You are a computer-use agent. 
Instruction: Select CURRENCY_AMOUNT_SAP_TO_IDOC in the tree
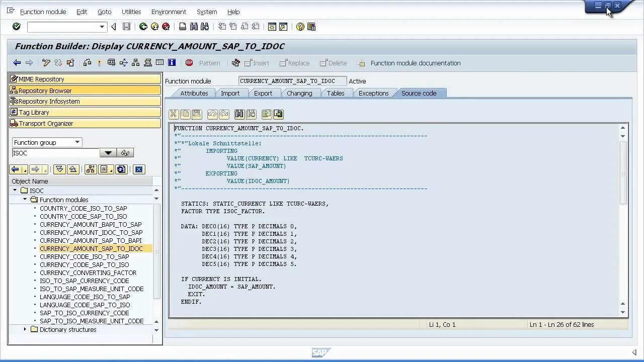point(91,248)
